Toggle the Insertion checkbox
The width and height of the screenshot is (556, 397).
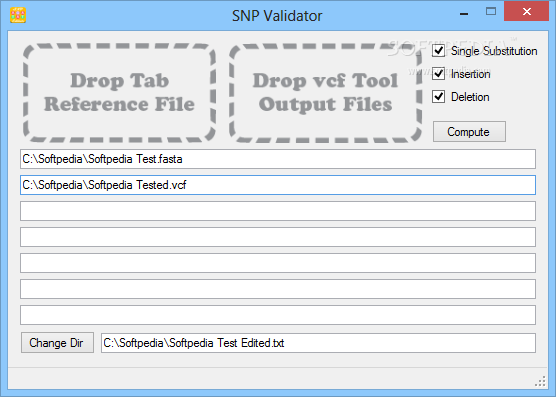point(439,74)
